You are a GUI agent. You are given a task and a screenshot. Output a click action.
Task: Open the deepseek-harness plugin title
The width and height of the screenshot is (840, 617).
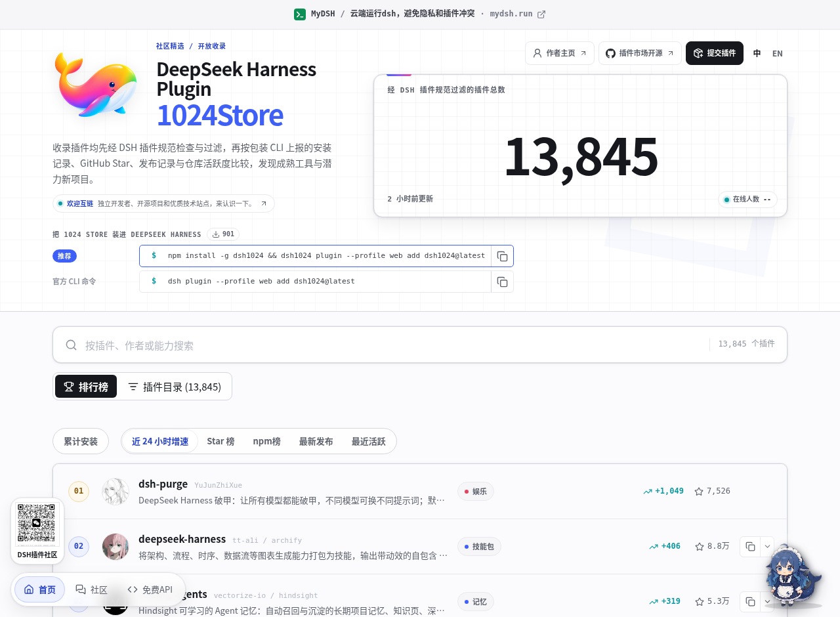coord(182,539)
